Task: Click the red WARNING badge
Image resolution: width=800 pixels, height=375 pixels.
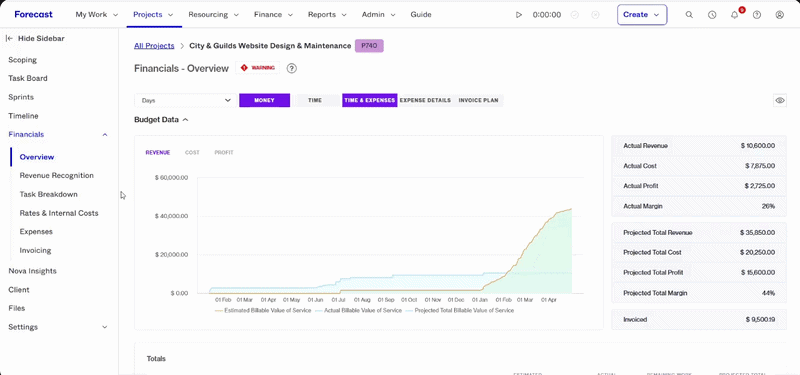Action: pos(258,68)
